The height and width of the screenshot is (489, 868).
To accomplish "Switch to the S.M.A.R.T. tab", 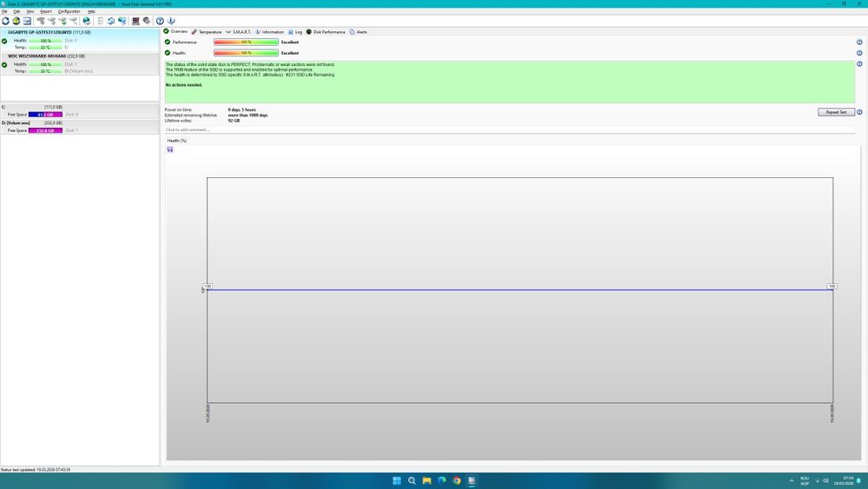I will (x=238, y=32).
